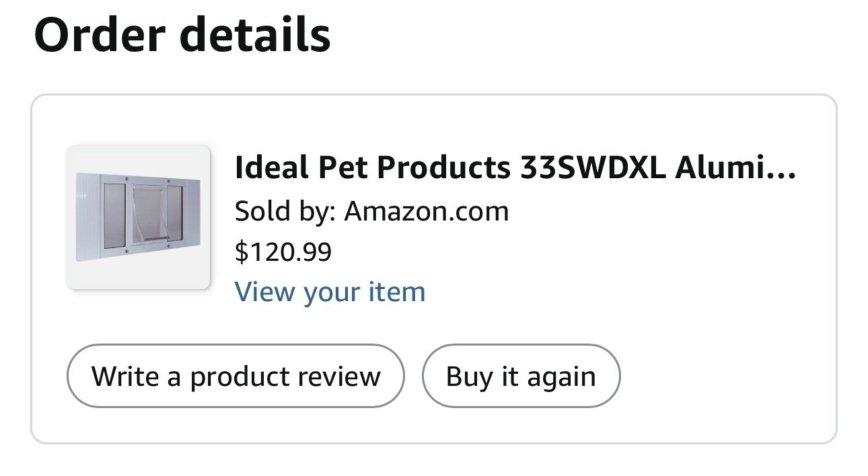Click the Sold by: Amazon.com line
The height and width of the screenshot is (476, 868).
(x=371, y=211)
